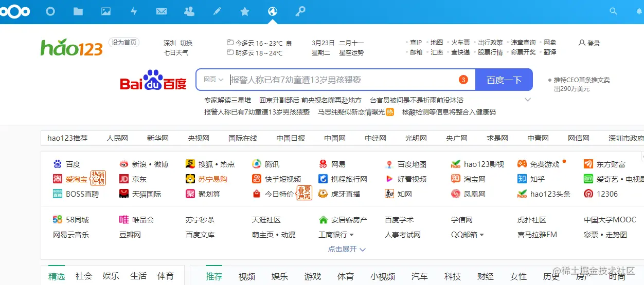Open 核酸检测等信息将整合入健康码 link
Viewport: 644px width, 285px height.
pyautogui.click(x=449, y=112)
